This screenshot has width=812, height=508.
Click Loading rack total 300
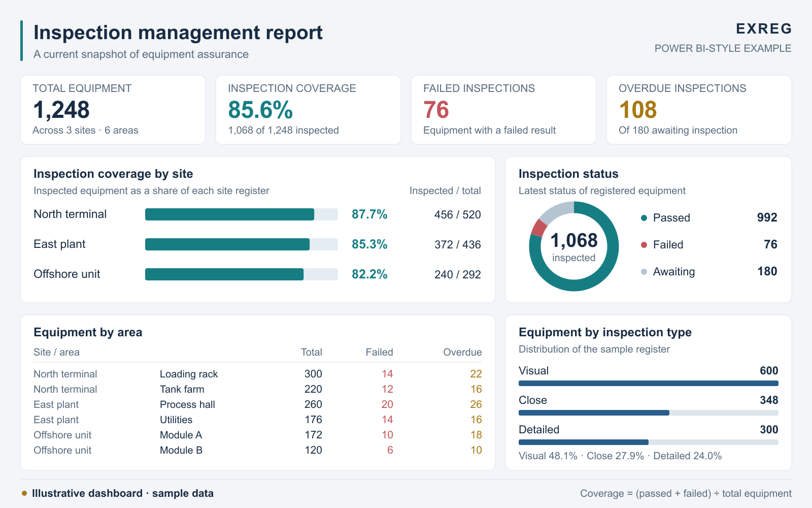click(x=313, y=374)
